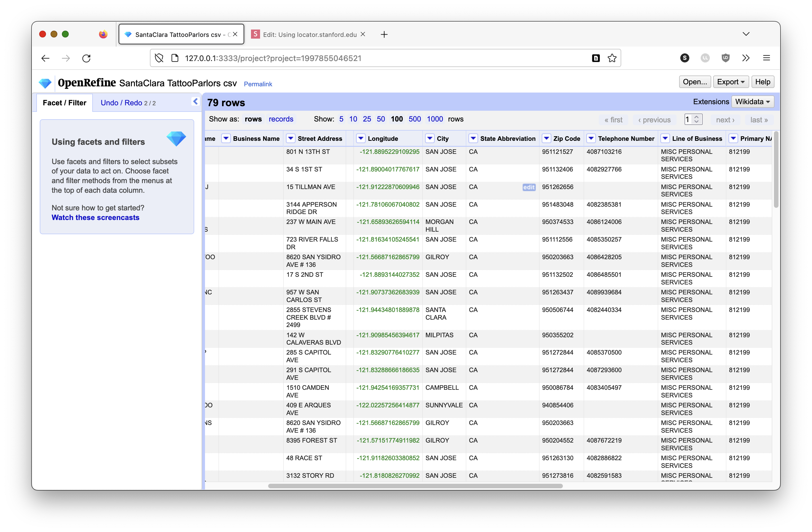The width and height of the screenshot is (812, 532).
Task: Bookmark page with star icon
Action: click(612, 58)
